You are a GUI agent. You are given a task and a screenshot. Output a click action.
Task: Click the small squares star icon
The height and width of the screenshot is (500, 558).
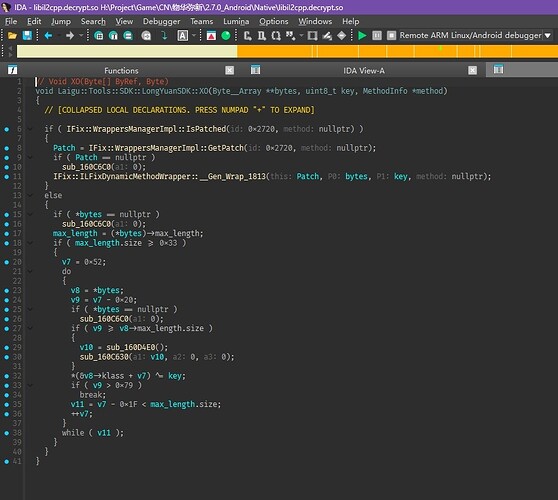[x=290, y=36]
